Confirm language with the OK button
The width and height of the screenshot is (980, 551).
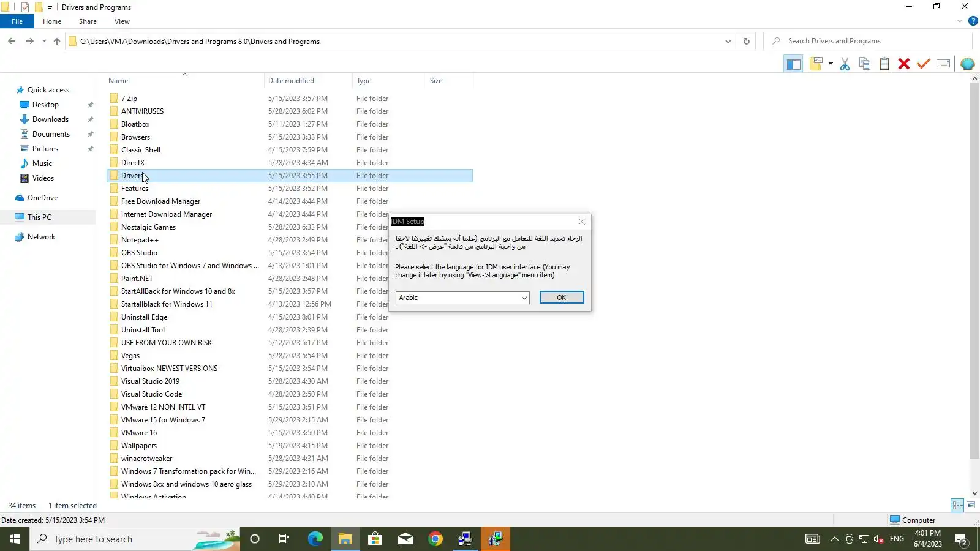click(x=562, y=298)
